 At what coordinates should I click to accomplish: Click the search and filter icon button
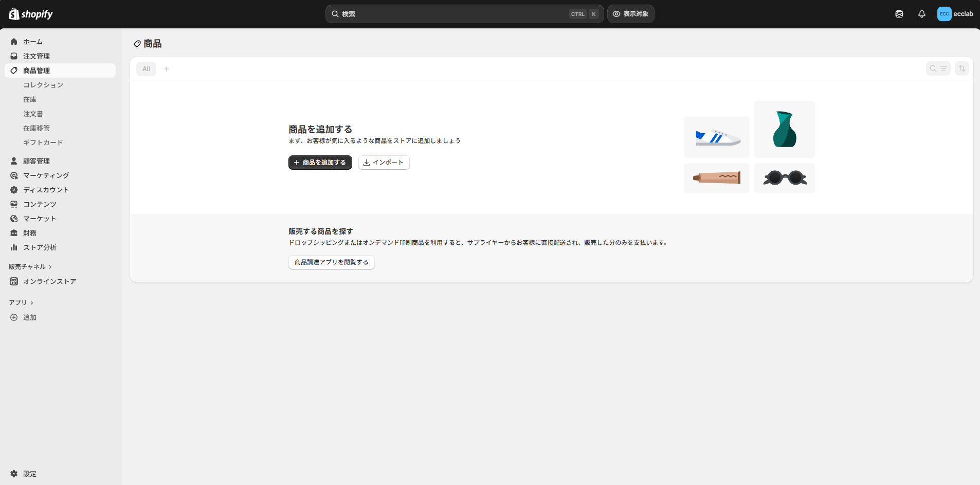tap(938, 68)
